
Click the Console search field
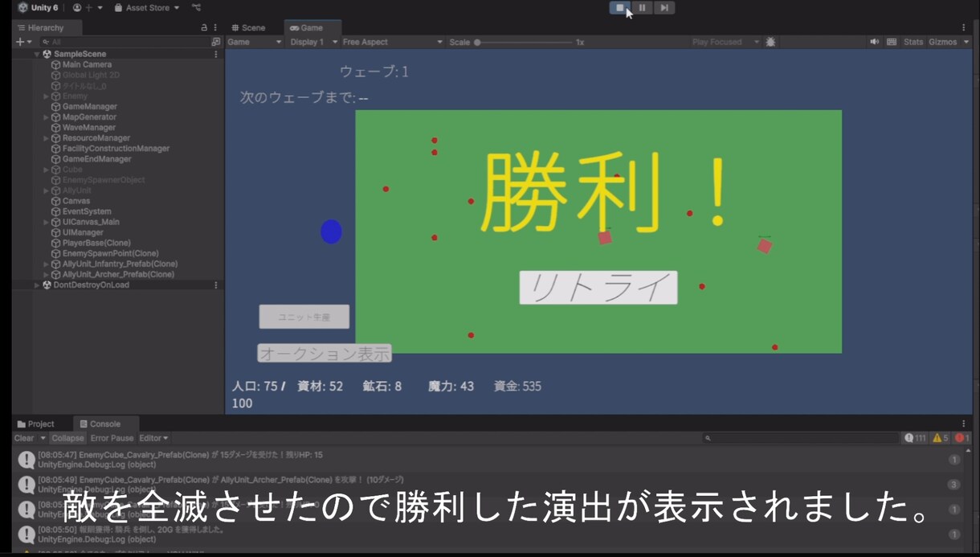(801, 438)
